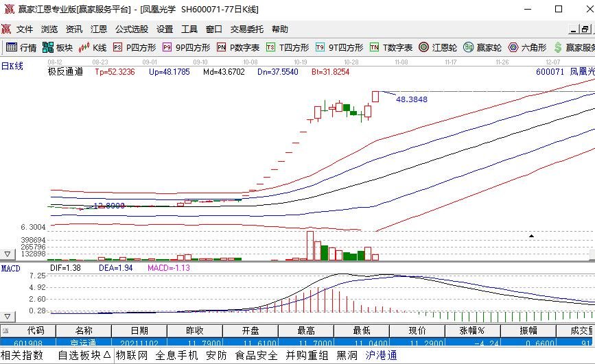Image resolution: width=595 pixels, height=364 pixels.
Task: Minimize the inner chart window
Action: click(x=574, y=29)
